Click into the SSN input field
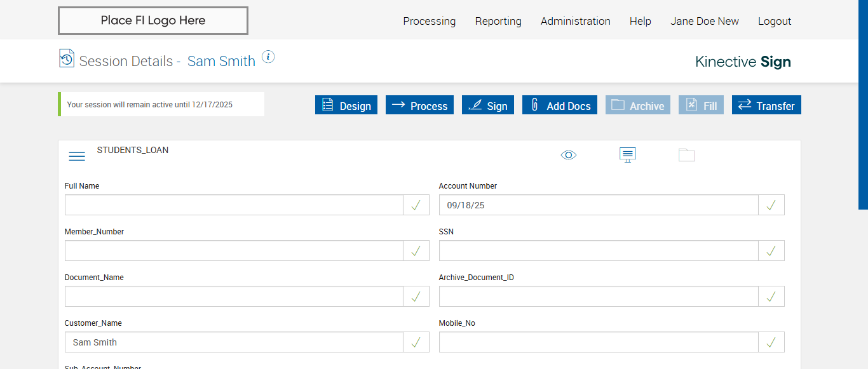This screenshot has height=369, width=868. coord(599,251)
